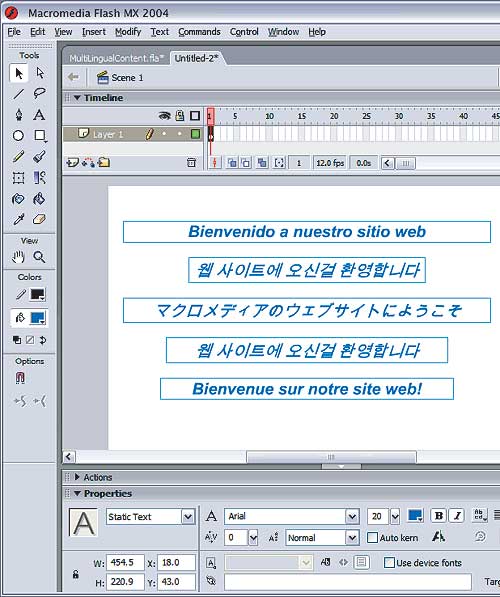Select the Subselection tool
The image size is (500, 597).
40,73
